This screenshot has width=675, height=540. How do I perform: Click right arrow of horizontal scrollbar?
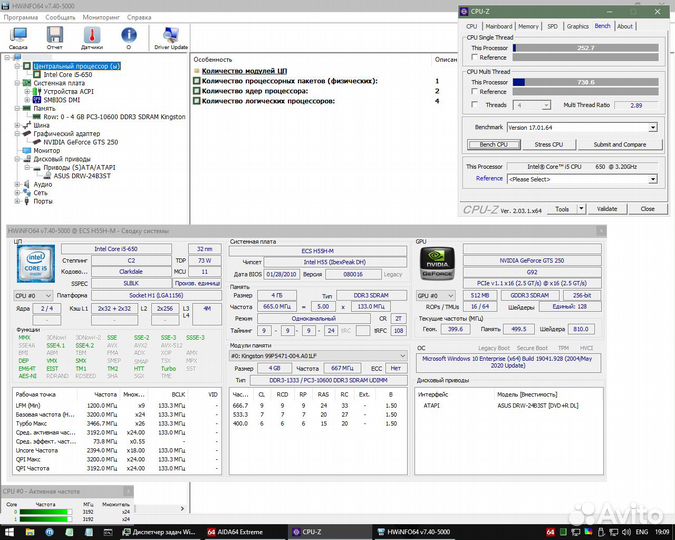(182, 509)
